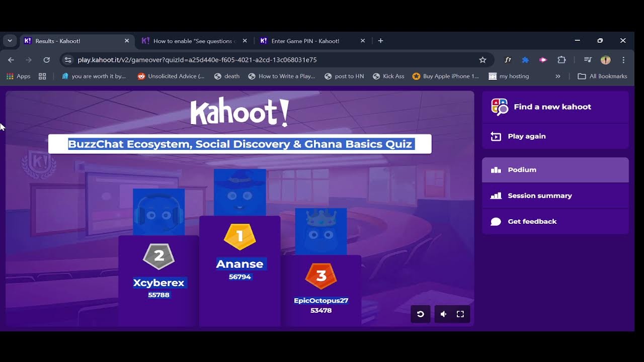Click Find a new kahoot

point(555,107)
